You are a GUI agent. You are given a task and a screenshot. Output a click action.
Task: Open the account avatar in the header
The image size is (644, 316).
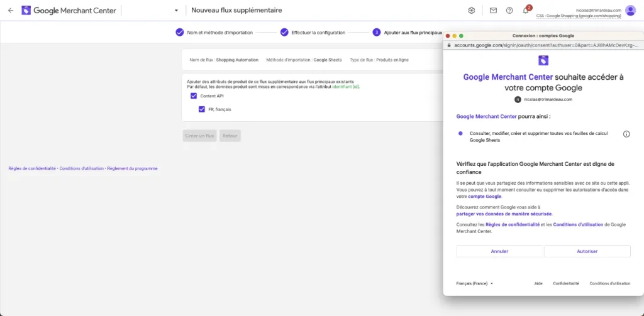(630, 10)
